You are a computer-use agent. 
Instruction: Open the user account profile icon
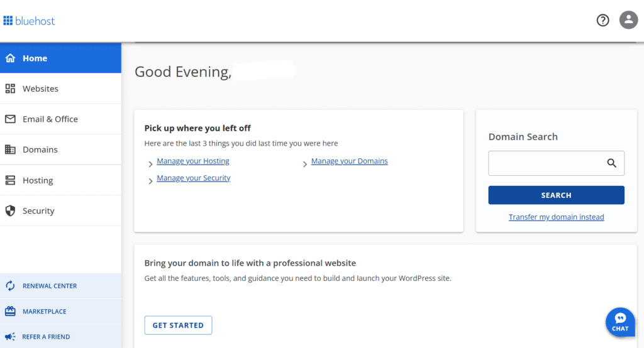coord(628,20)
